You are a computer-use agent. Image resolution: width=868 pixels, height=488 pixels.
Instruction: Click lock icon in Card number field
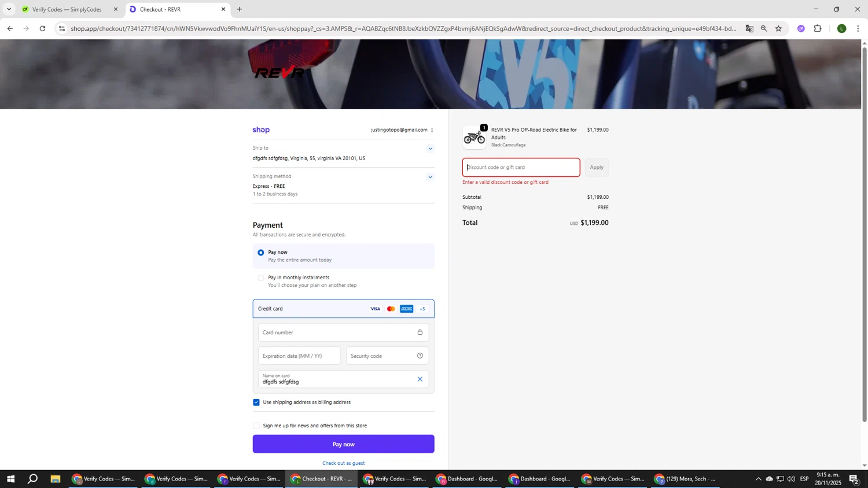[420, 332]
